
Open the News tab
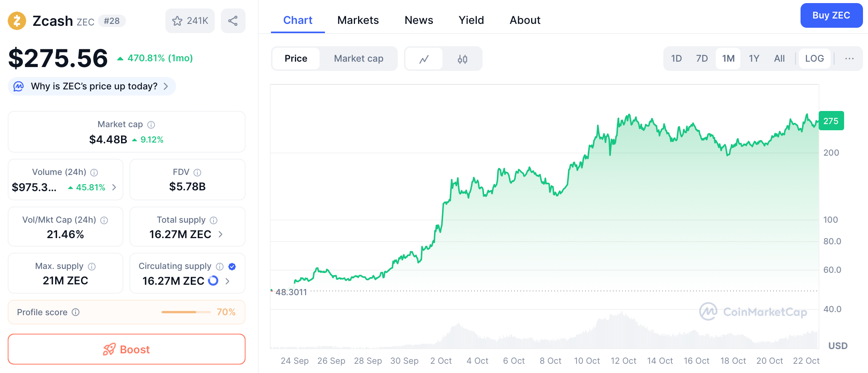point(419,20)
